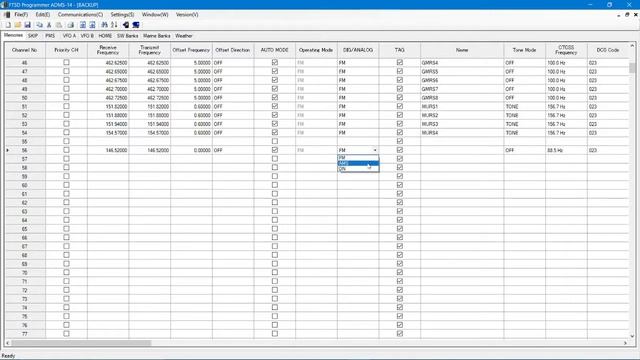Choose DN in the open dropdown list
This screenshot has height=360, width=640.
coord(358,169)
